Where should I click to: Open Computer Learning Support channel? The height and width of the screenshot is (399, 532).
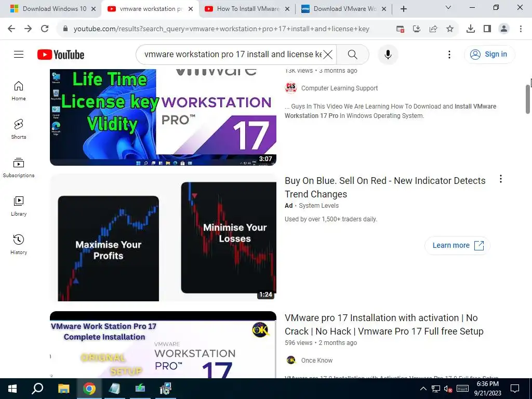pyautogui.click(x=339, y=88)
